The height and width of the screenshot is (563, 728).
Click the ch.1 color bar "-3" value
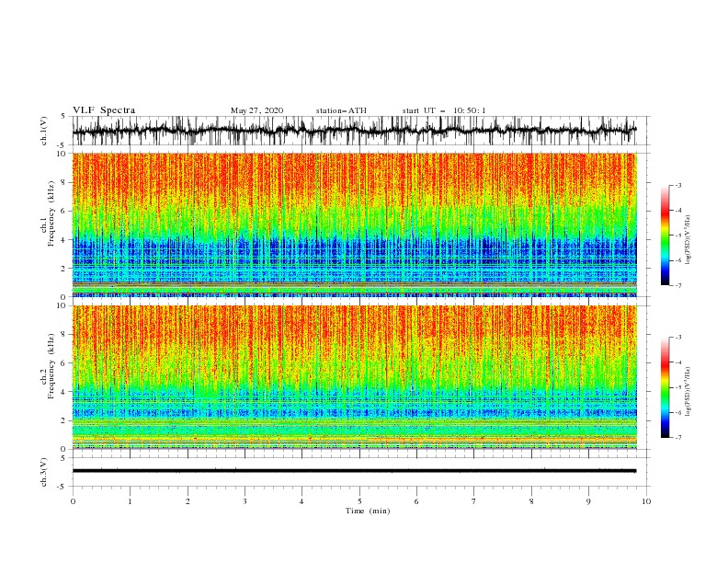click(x=678, y=185)
